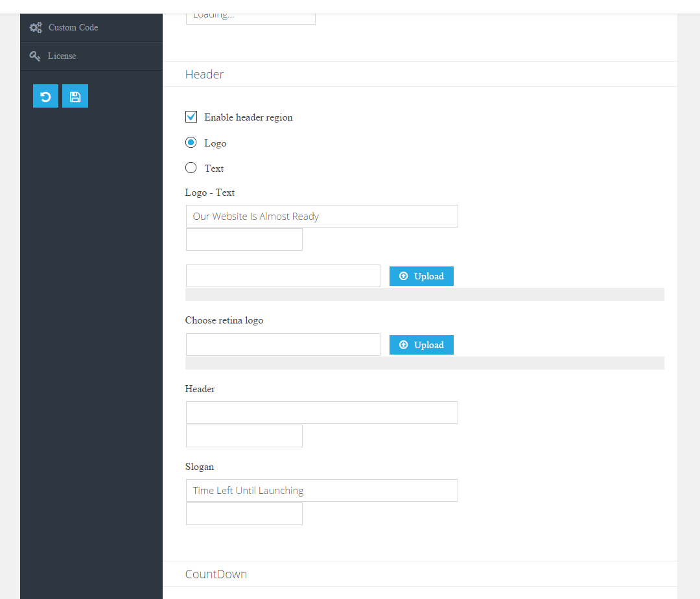Viewport: 700px width, 599px height.
Task: Click the gears icon beside Custom Code
Action: tap(36, 27)
